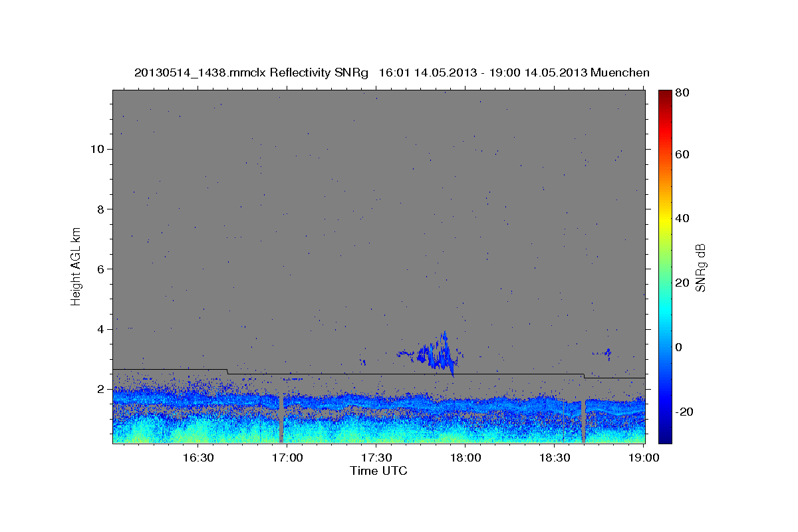Click the 19:00 time tick label
The width and height of the screenshot is (798, 532).
(643, 458)
